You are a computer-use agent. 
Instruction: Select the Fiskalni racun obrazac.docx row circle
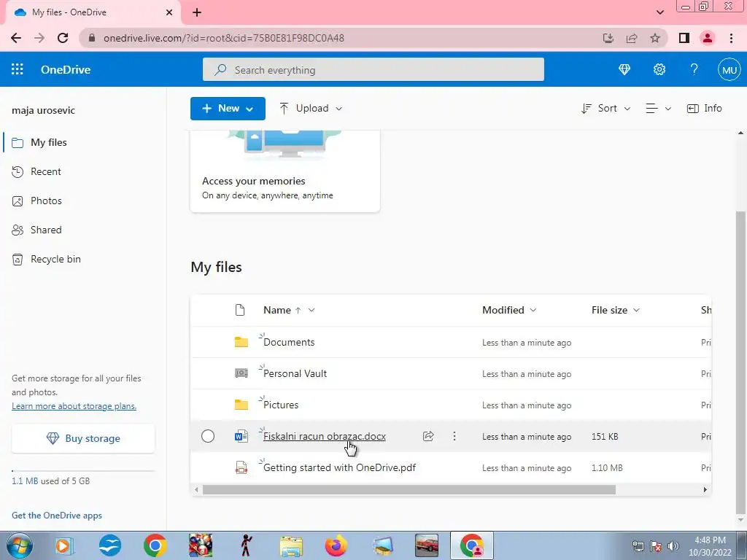208,436
